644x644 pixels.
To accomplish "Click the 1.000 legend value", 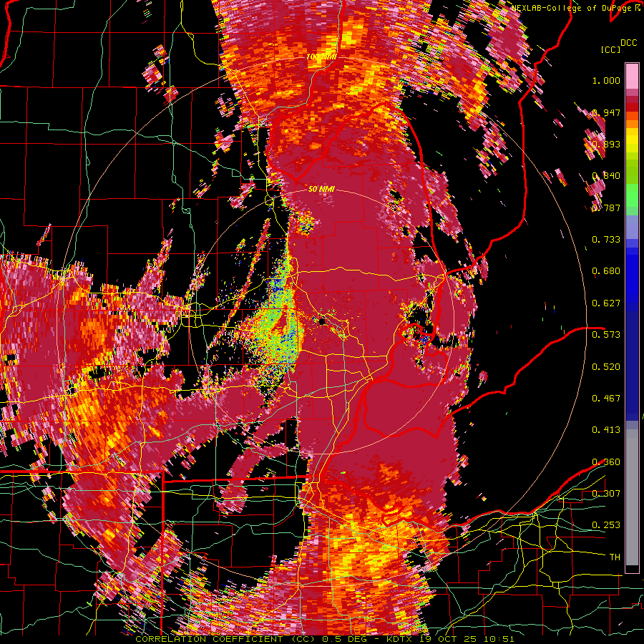I will (606, 80).
